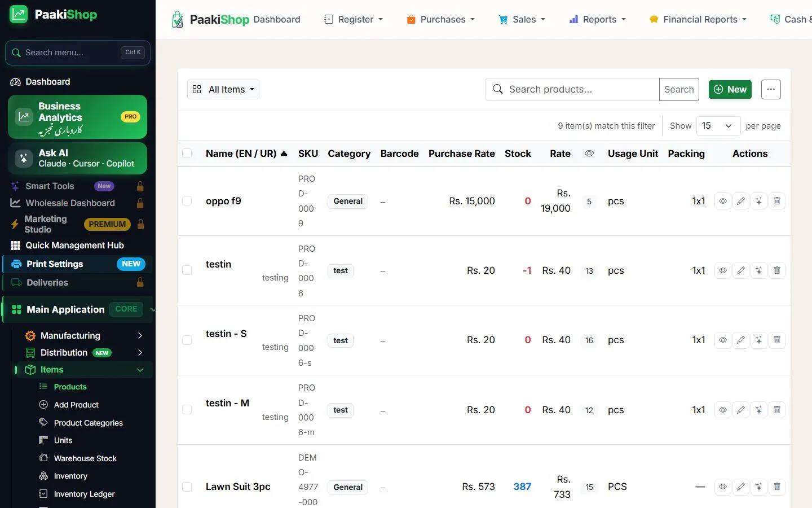Select the Lawn Suit 3pc checkbox
The height and width of the screenshot is (508, 812).
[187, 487]
